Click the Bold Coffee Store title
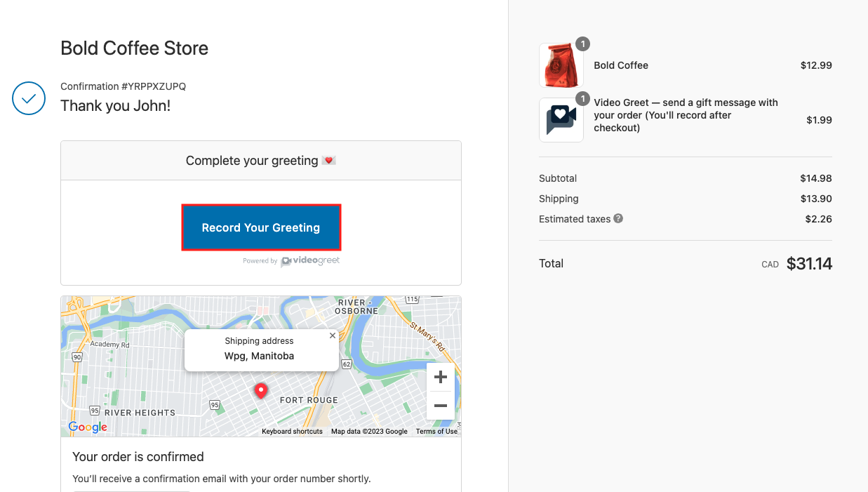The height and width of the screenshot is (492, 868). tap(135, 48)
